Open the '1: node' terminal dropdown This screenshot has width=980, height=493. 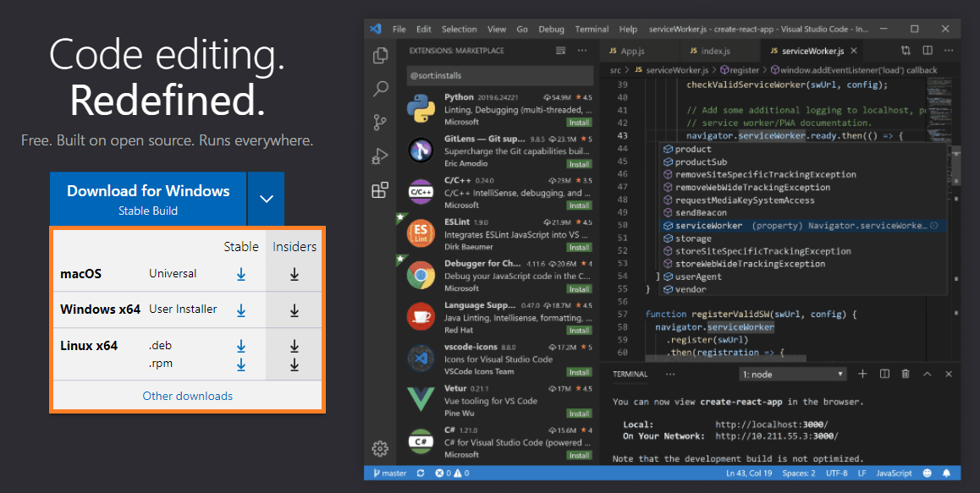[x=792, y=373]
